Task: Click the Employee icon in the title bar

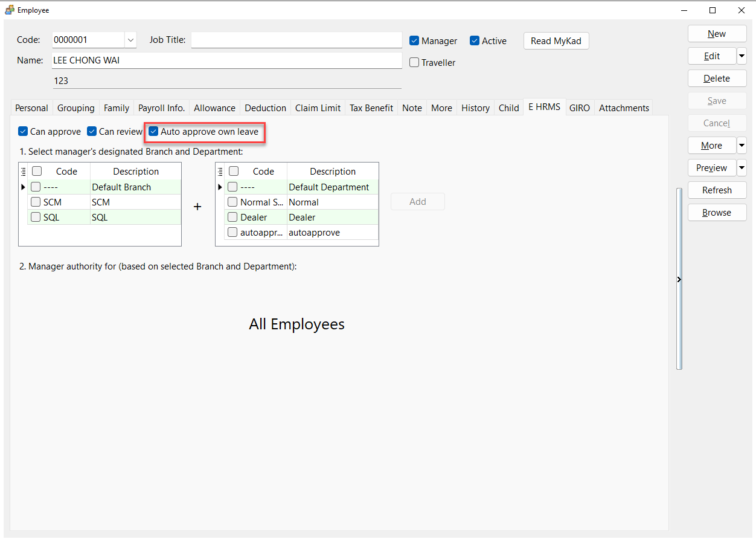Action: (8, 9)
